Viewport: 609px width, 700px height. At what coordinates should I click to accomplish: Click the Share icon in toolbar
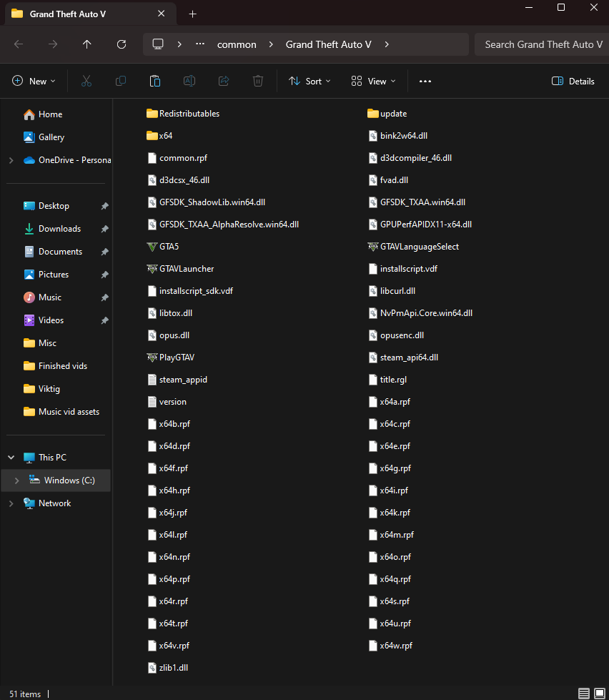pos(224,81)
